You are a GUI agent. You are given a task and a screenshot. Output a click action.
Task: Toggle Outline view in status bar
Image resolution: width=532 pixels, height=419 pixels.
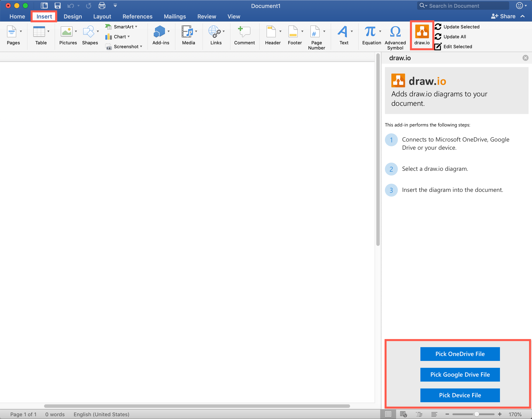click(x=419, y=414)
